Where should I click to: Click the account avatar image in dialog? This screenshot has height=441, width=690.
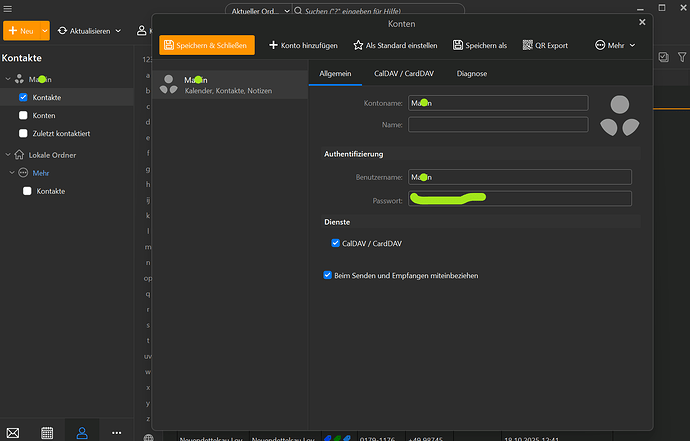(x=621, y=114)
